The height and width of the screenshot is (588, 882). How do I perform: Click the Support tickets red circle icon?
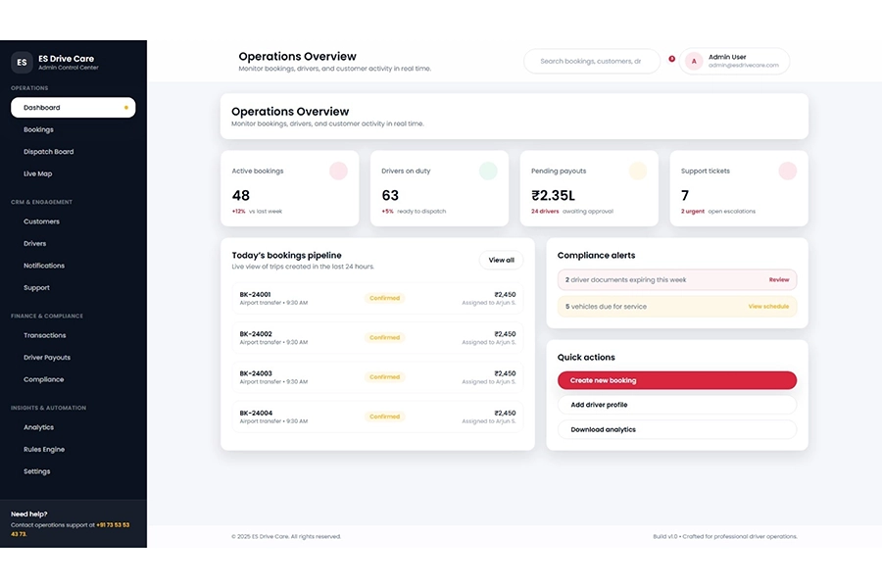[x=788, y=171]
